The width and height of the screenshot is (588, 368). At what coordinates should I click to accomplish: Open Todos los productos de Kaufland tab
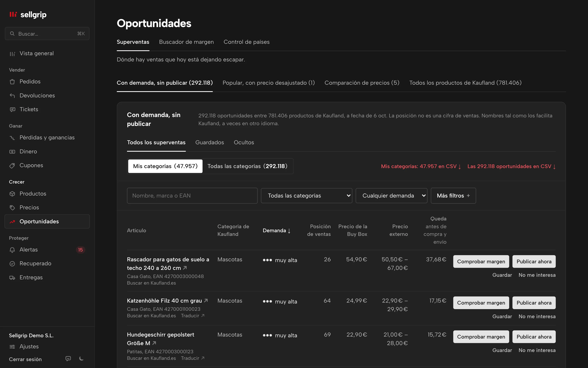tap(465, 83)
